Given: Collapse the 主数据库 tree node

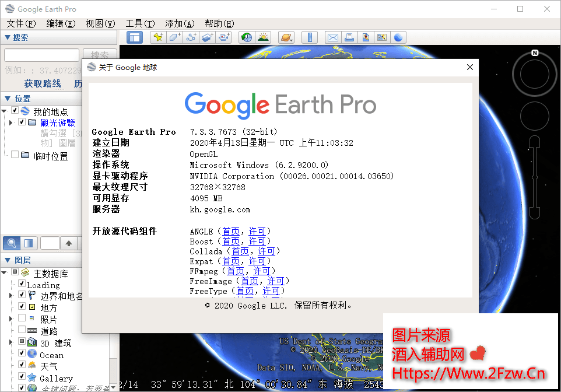Looking at the screenshot, I should pyautogui.click(x=4, y=273).
